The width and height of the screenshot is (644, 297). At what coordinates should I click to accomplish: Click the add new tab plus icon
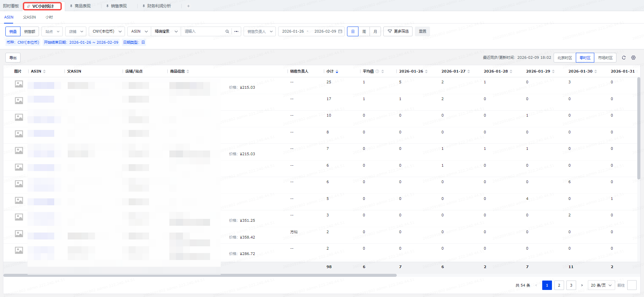[x=188, y=6]
